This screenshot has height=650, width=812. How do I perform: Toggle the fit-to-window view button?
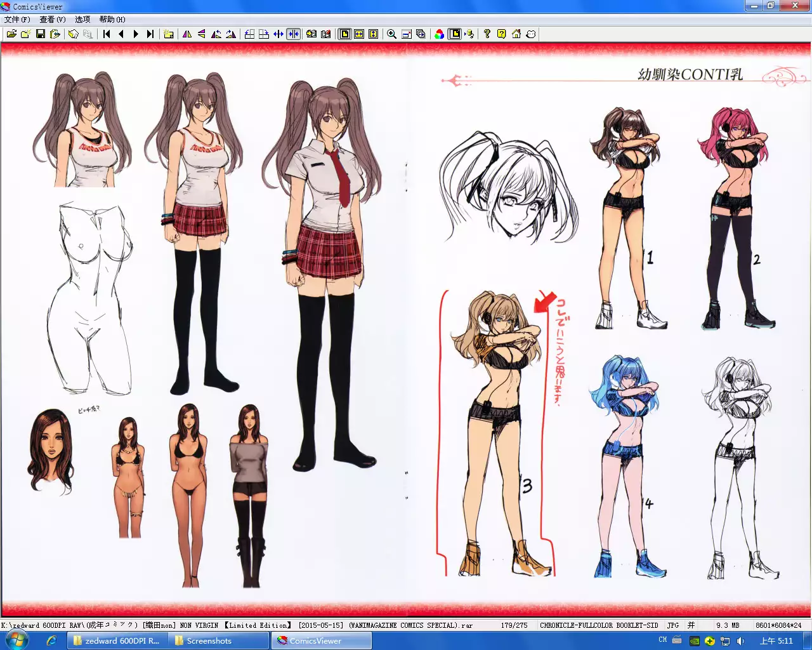point(344,34)
